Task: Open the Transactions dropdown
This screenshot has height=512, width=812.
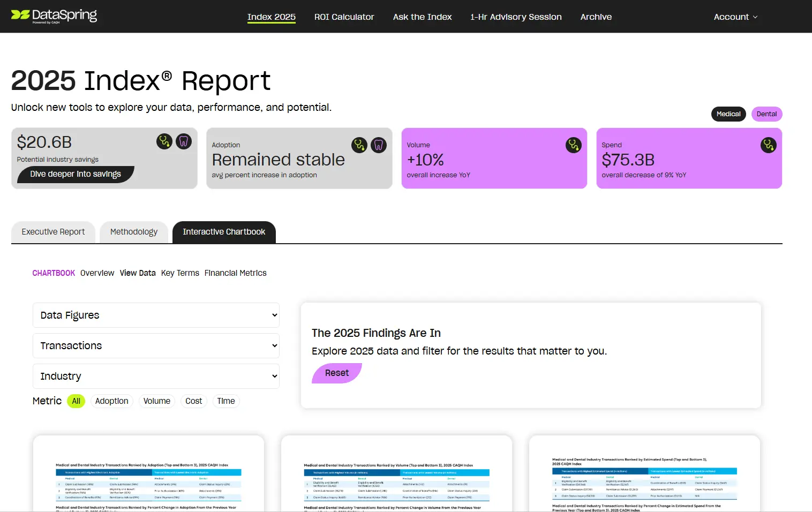Action: (156, 345)
